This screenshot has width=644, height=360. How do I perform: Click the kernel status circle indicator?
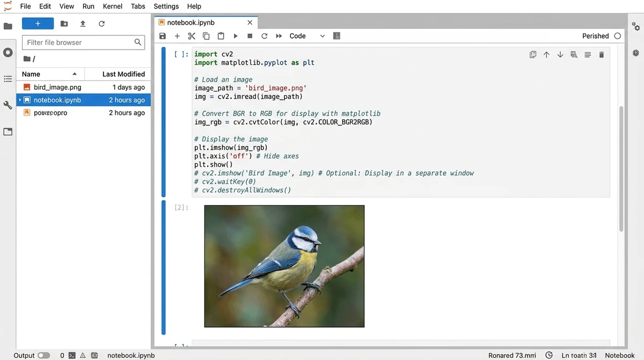[x=617, y=36]
